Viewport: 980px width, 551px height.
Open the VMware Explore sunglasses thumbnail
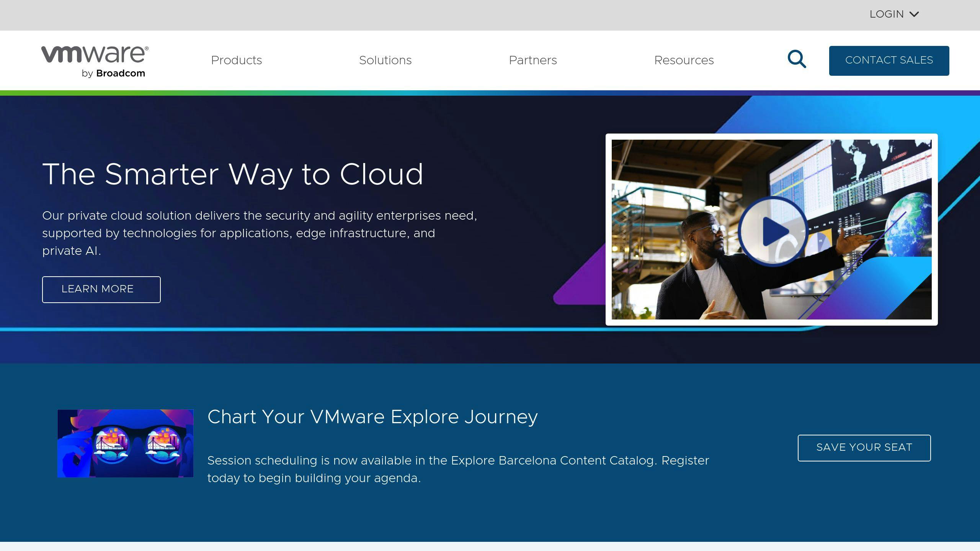pyautogui.click(x=126, y=443)
